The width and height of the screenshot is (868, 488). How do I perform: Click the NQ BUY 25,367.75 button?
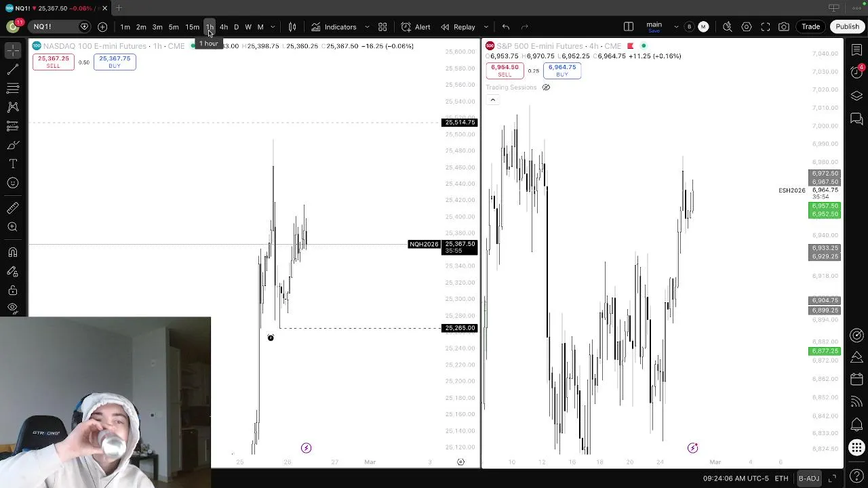coord(115,62)
